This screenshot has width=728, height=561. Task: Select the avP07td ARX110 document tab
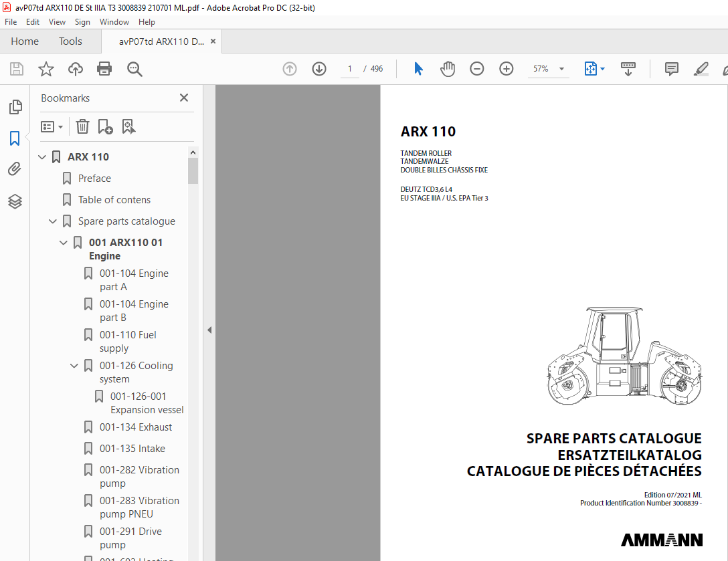[x=161, y=41]
